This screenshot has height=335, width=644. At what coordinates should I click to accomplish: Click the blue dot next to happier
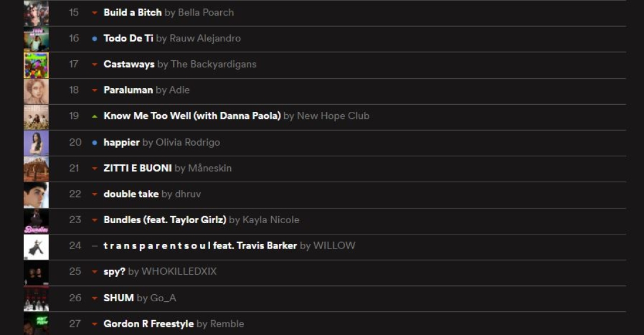[95, 143]
